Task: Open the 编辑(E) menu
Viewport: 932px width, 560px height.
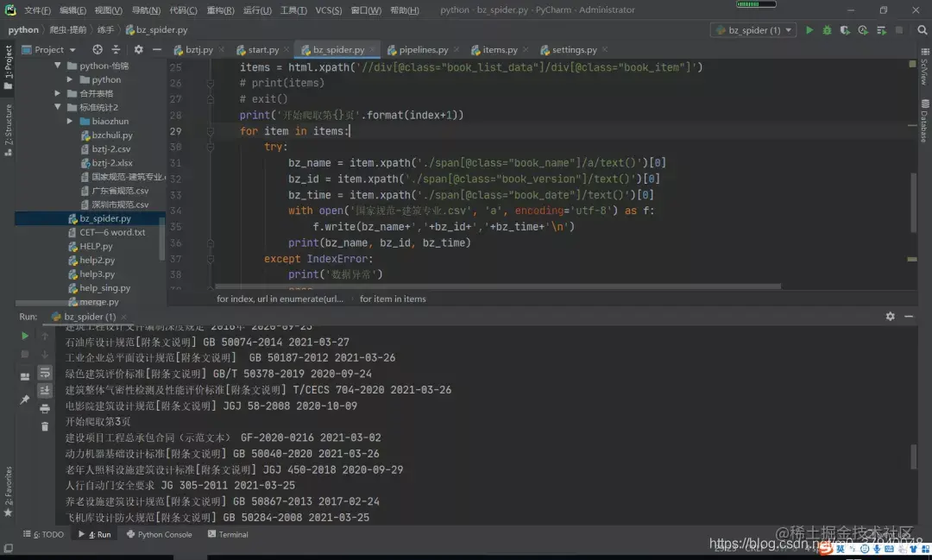Action: tap(72, 10)
